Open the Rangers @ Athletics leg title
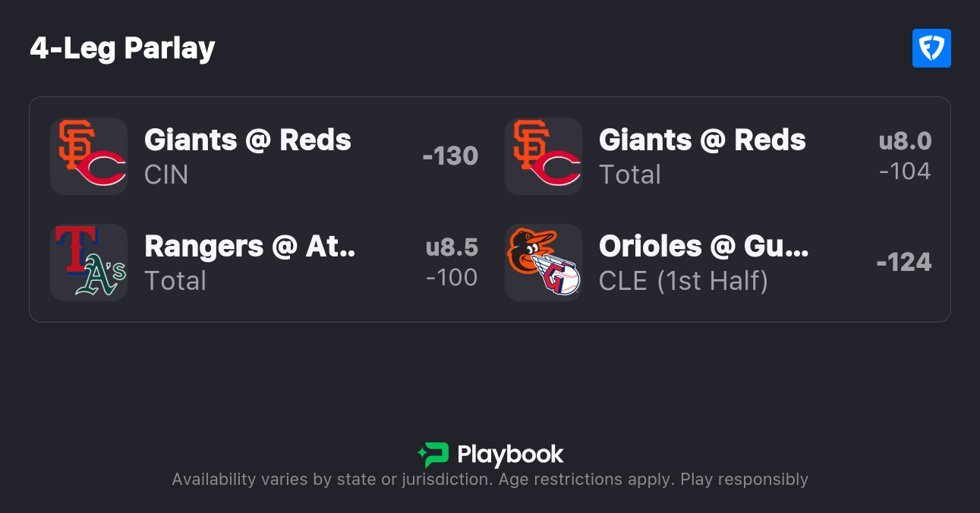 coord(250,247)
